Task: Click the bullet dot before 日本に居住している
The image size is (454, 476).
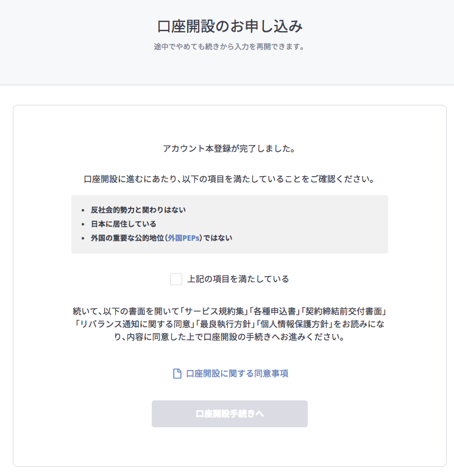Action: pos(83,224)
